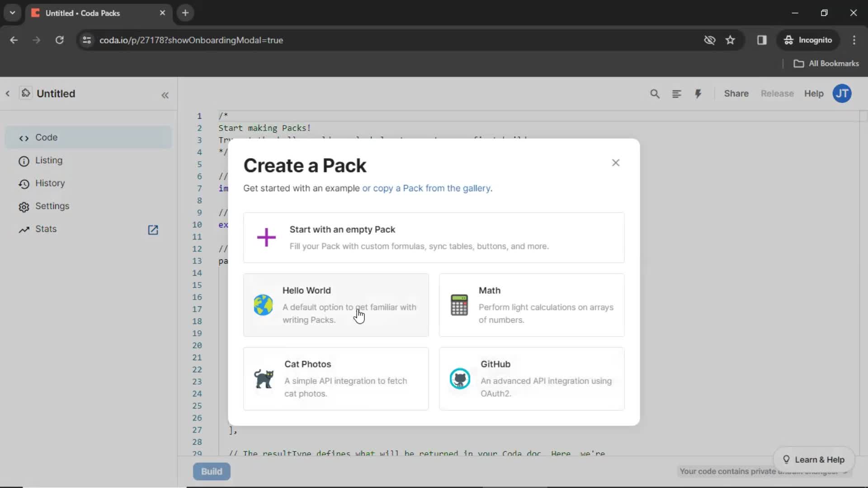The width and height of the screenshot is (868, 488).
Task: Click the purple plus icon for empty Pack
Action: pos(266,237)
